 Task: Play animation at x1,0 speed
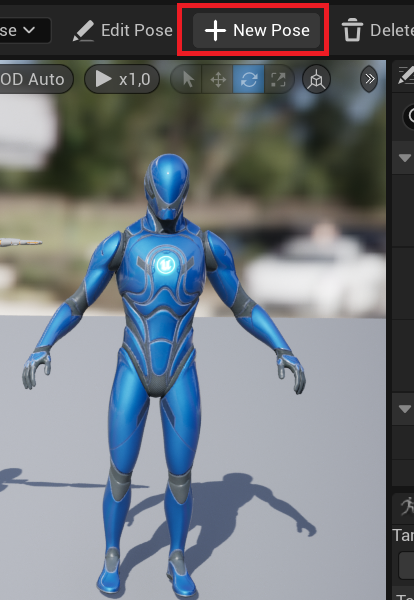tap(122, 80)
